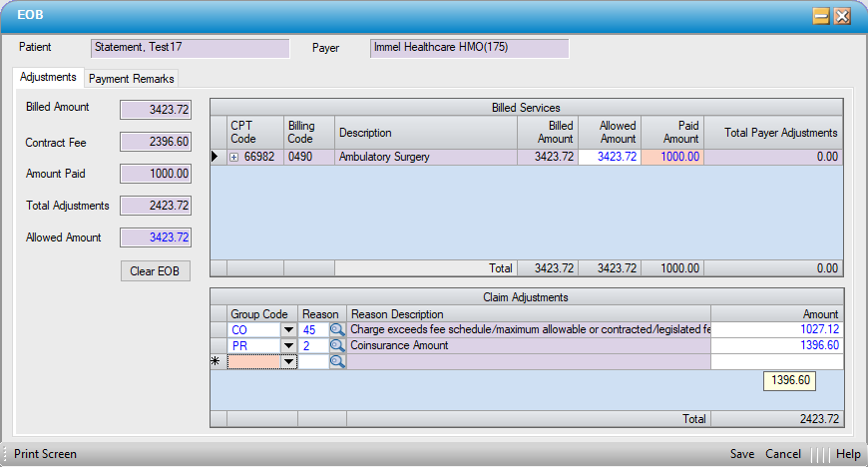Click the search icon for reason code 45
The image size is (868, 467).
[x=337, y=329]
